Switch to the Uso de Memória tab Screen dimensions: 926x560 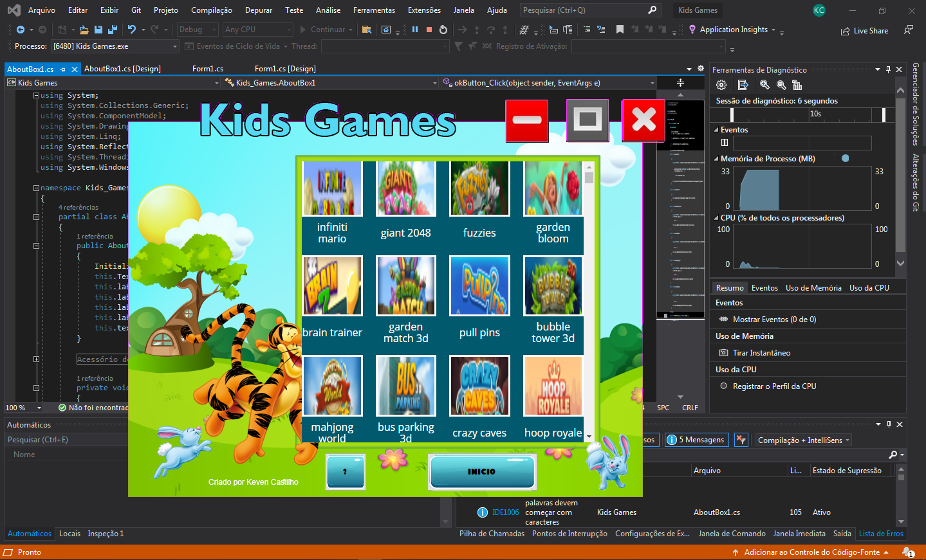813,287
